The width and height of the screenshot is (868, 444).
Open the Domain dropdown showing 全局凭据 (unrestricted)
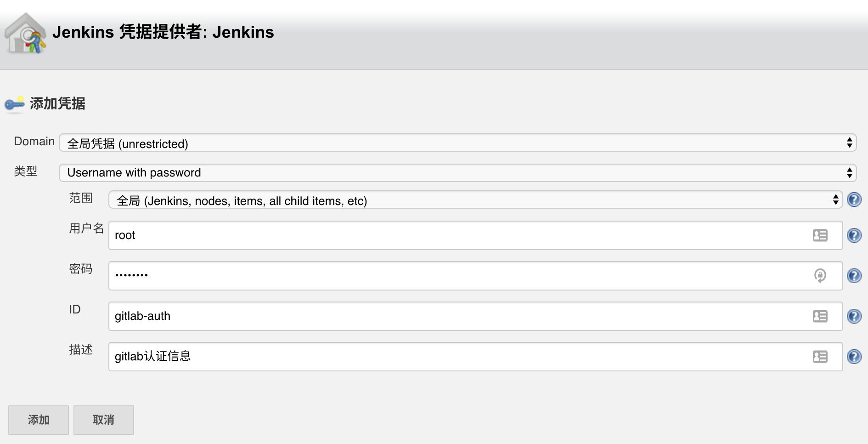[457, 143]
